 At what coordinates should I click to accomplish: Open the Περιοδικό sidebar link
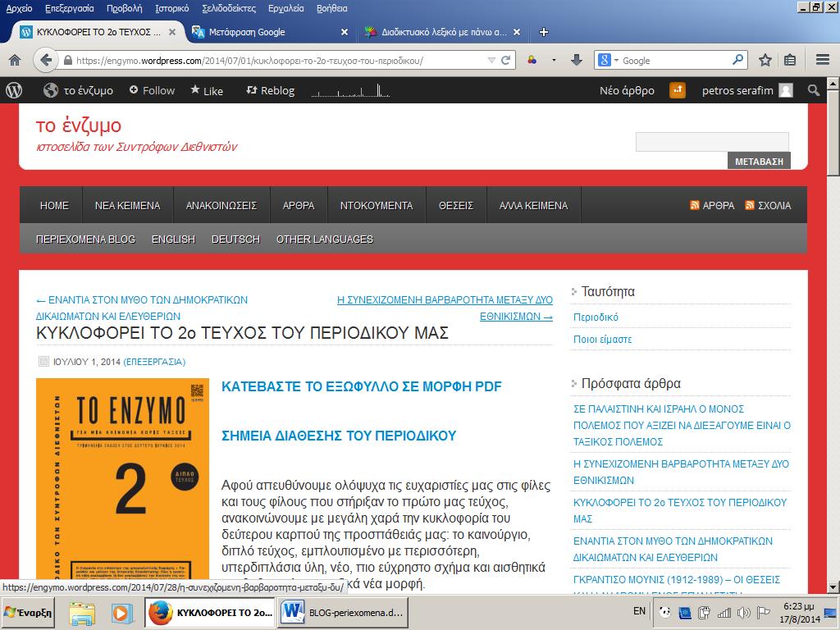pyautogui.click(x=596, y=317)
